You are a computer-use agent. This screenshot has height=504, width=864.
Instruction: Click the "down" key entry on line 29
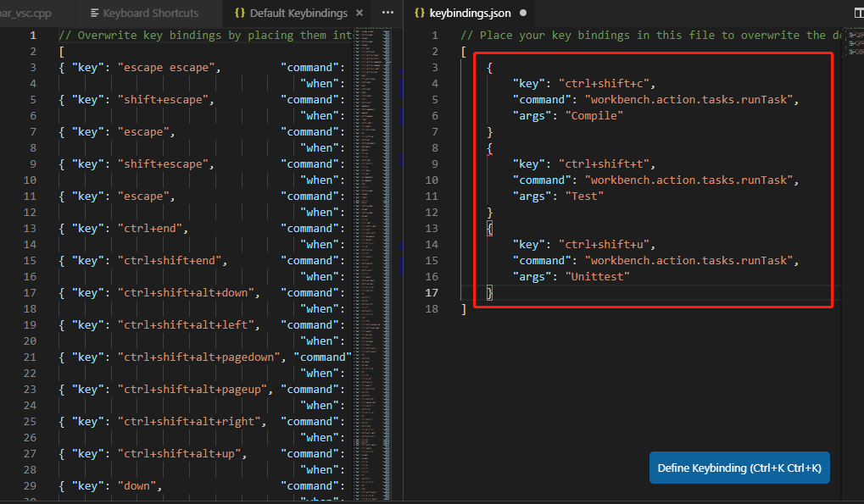[x=139, y=486]
